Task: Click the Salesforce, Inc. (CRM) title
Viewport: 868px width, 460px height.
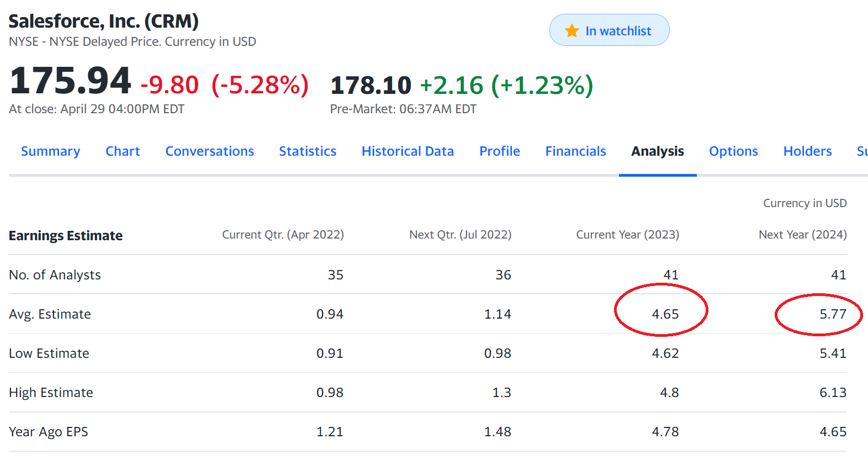Action: (104, 21)
